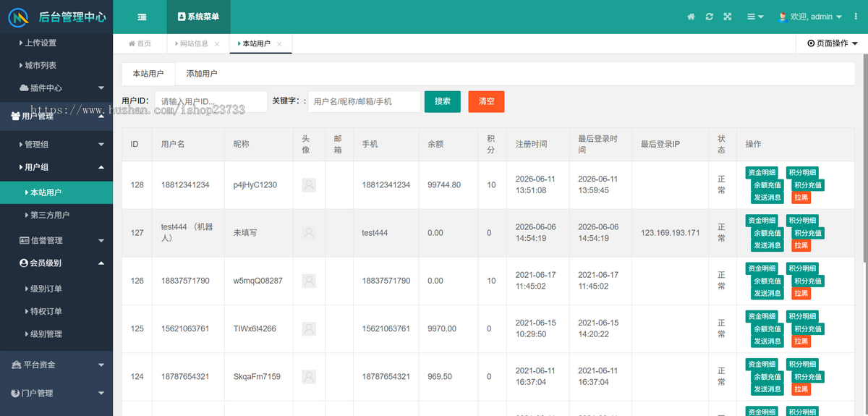The width and height of the screenshot is (868, 416).
Task: Expand the 平台资金 sidebar section
Action: pos(56,365)
